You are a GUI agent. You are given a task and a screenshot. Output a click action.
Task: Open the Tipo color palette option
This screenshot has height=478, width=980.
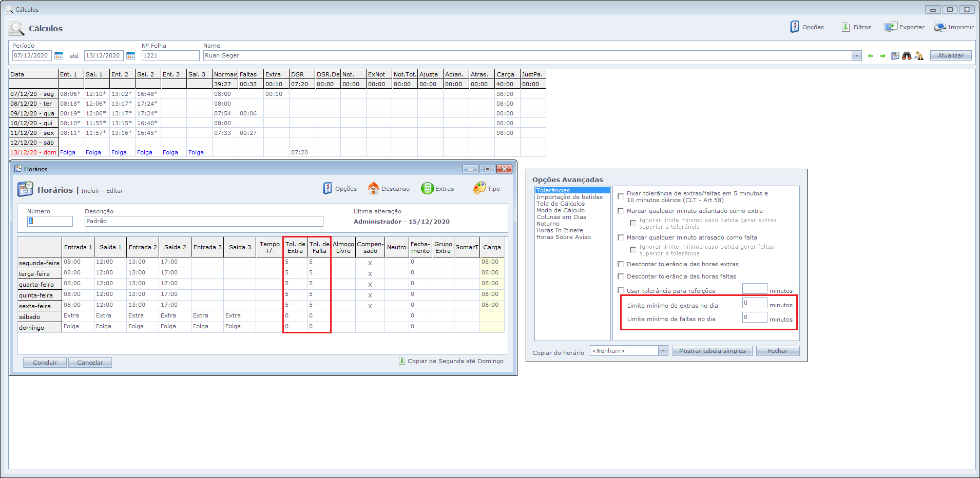click(x=487, y=189)
